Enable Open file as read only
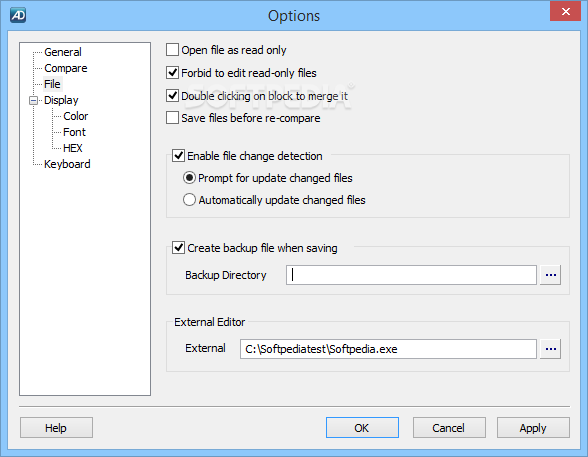This screenshot has width=588, height=457. (172, 49)
